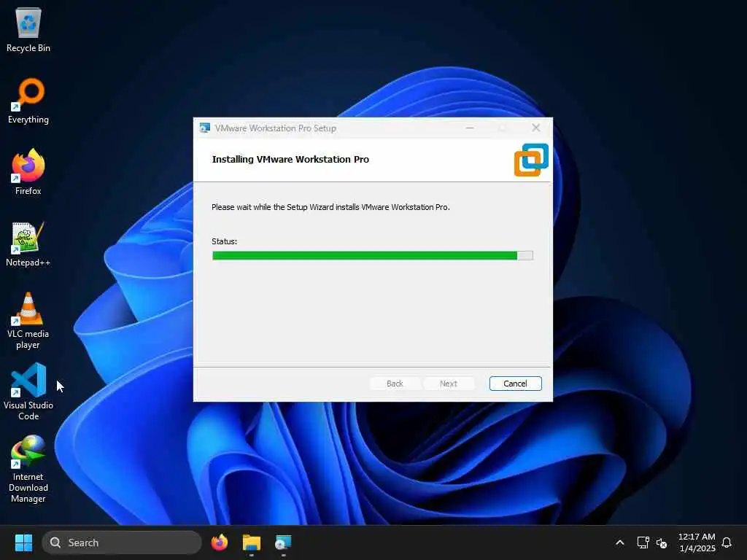Click the VMware logo in setup header
Viewport: 747px width, 560px height.
click(531, 160)
